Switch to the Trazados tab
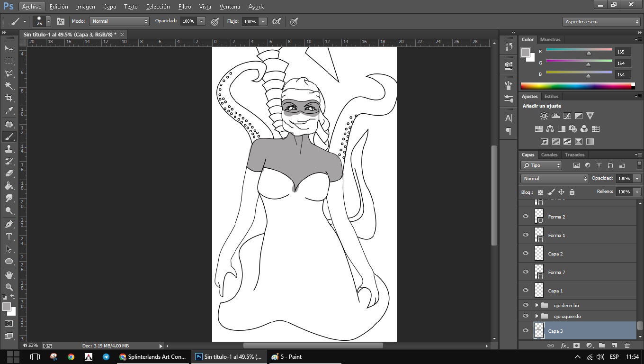644x364 pixels. click(574, 155)
